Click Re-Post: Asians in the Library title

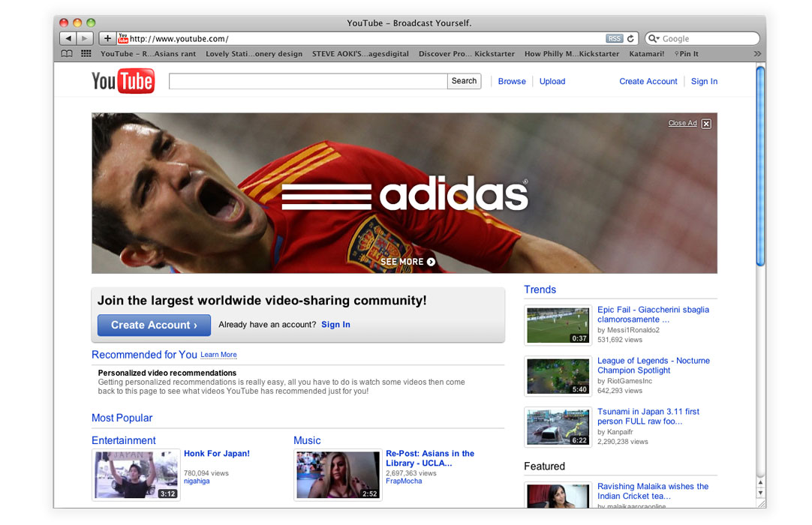pos(430,458)
